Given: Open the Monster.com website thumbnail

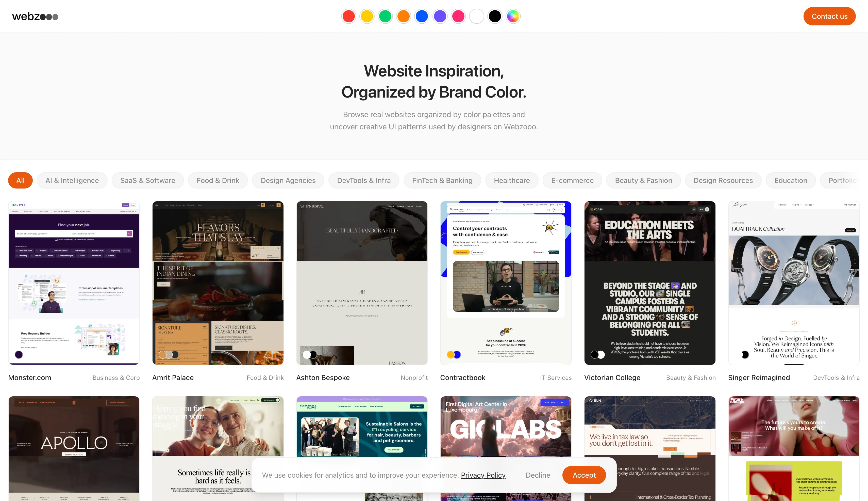Looking at the screenshot, I should click(x=74, y=283).
